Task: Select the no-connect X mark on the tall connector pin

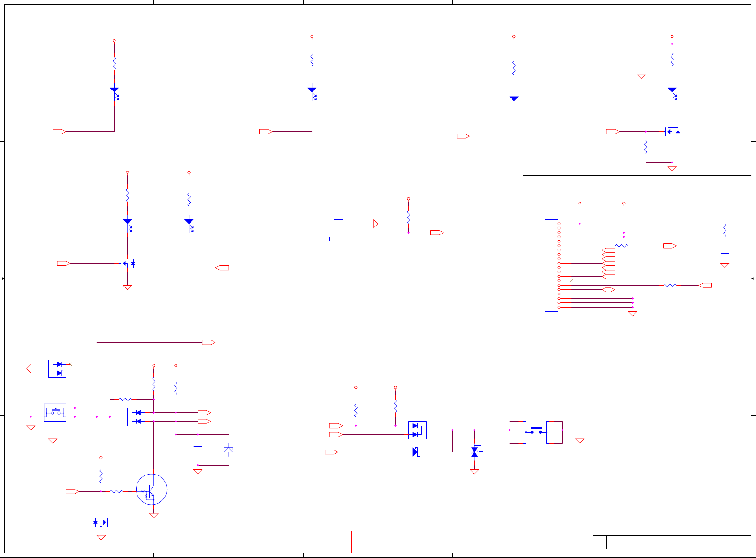Action: (x=571, y=281)
